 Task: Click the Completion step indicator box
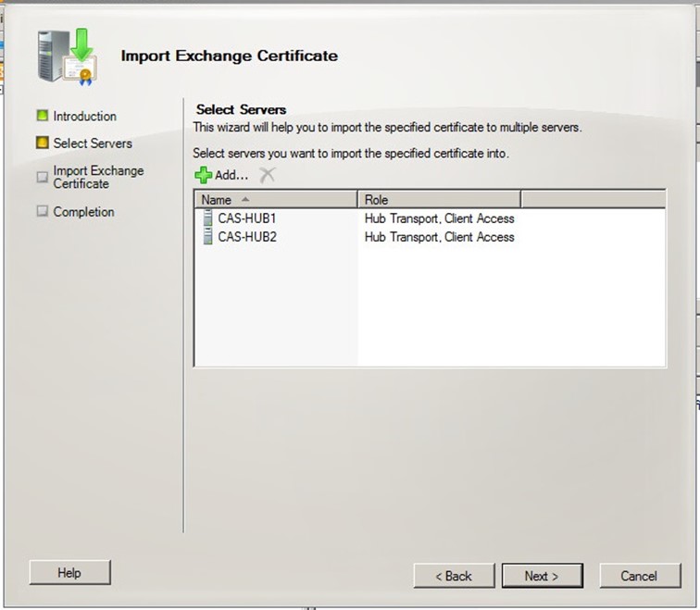click(42, 211)
